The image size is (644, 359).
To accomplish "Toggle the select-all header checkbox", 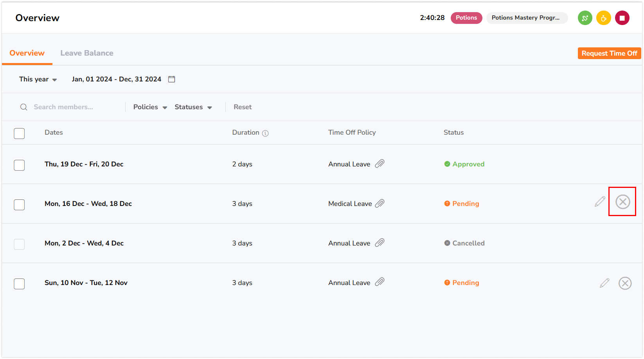I will click(x=19, y=133).
